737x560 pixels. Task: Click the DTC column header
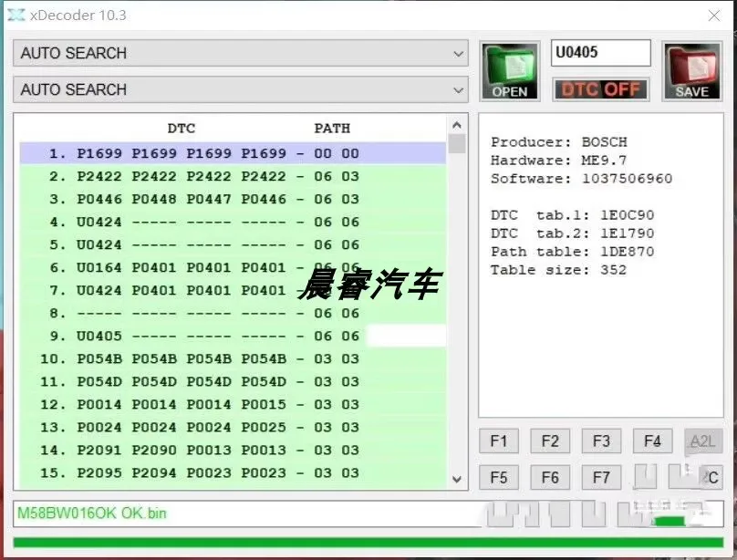pyautogui.click(x=182, y=129)
